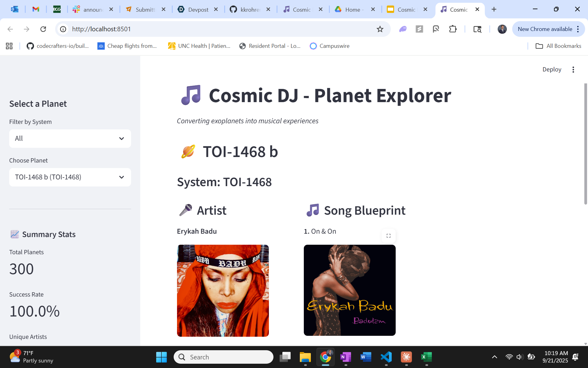Screen dimensions: 588x368
Task: Open the Chrome profile avatar
Action: click(502, 29)
